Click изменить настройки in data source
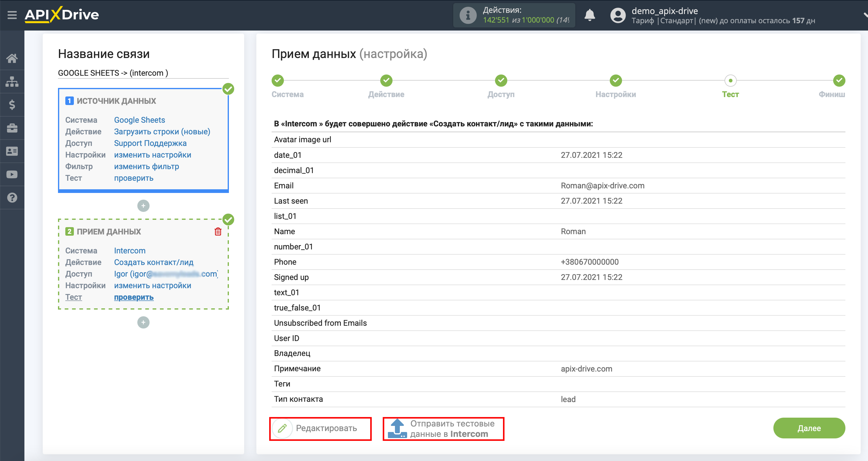Screen dimensions: 868x461 (x=153, y=155)
